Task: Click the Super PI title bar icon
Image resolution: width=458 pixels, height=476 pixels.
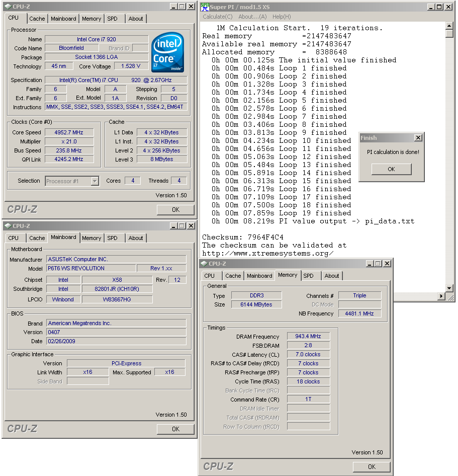Action: point(205,7)
